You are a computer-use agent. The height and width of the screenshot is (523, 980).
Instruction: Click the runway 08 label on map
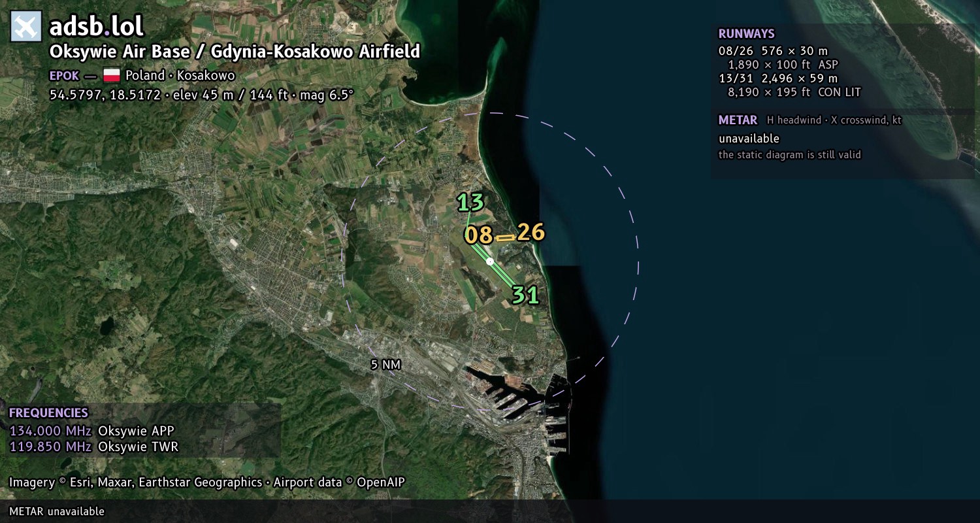pyautogui.click(x=478, y=235)
